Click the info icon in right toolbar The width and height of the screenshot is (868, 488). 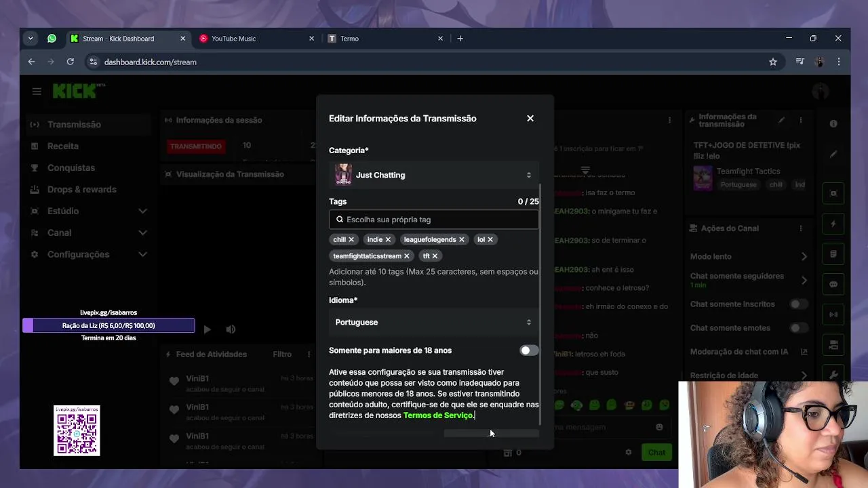[x=833, y=124]
